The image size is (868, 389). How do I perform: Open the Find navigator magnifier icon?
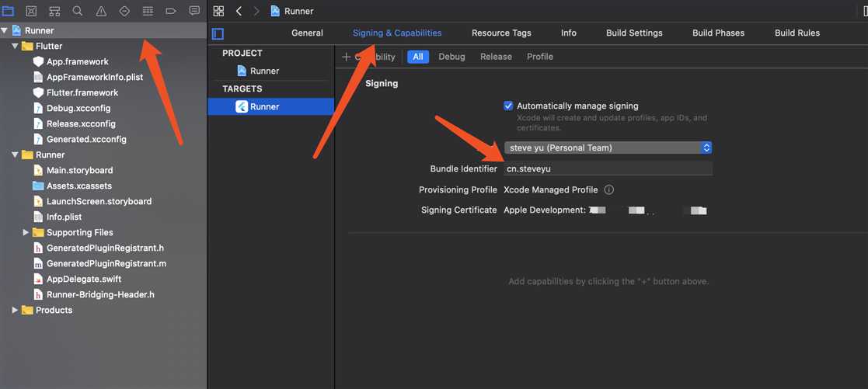(78, 11)
